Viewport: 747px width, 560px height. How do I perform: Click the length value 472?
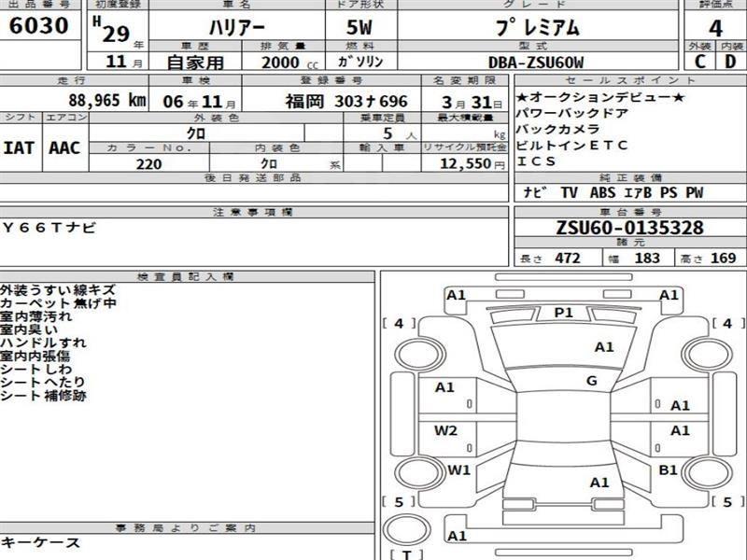point(568,259)
